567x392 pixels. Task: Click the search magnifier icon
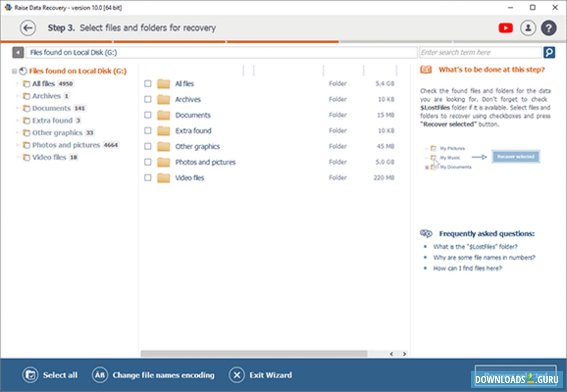[x=549, y=52]
